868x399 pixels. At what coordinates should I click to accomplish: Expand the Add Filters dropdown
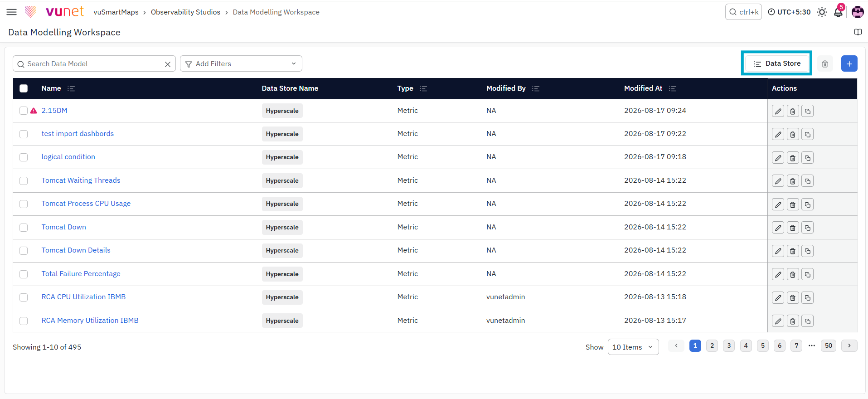click(241, 64)
